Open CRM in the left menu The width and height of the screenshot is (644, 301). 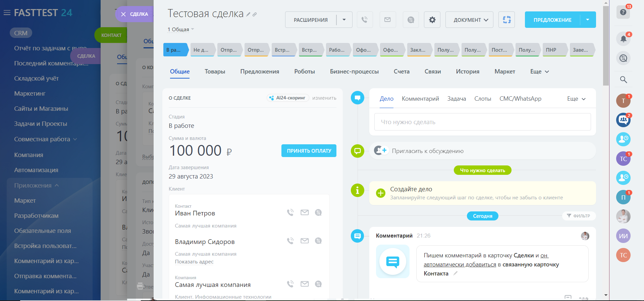pos(21,33)
